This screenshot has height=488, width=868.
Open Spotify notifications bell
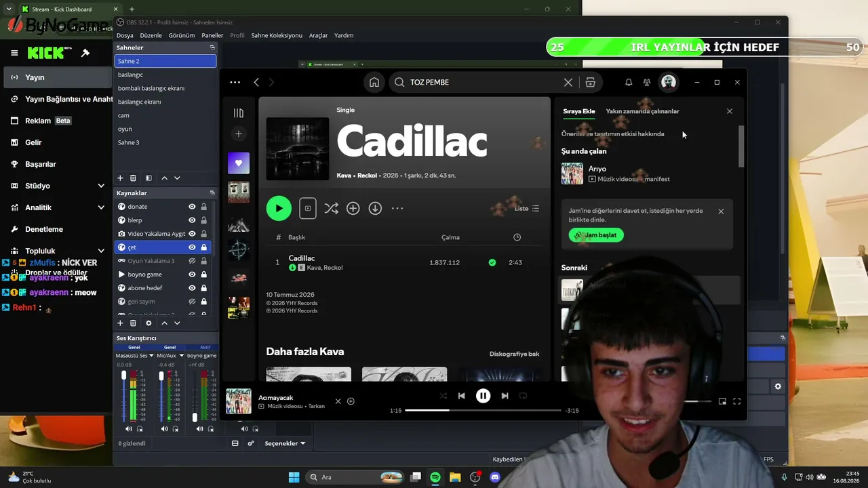(x=629, y=82)
